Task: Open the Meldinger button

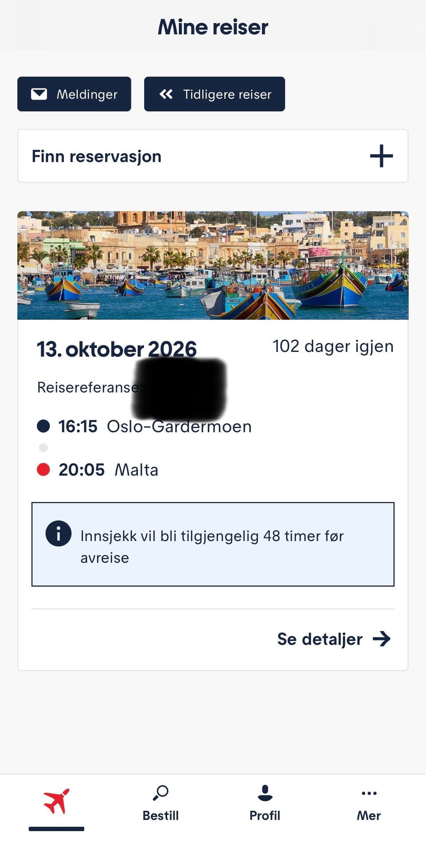Action: pos(74,94)
